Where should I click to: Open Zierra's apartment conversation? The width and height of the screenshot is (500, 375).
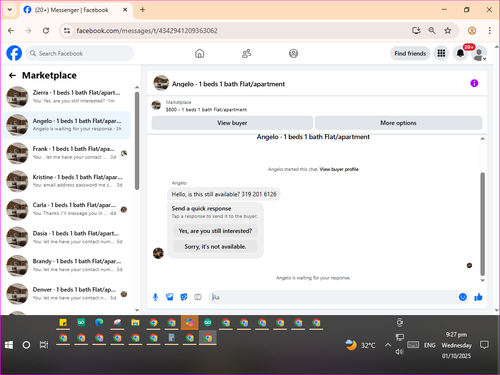pos(67,97)
